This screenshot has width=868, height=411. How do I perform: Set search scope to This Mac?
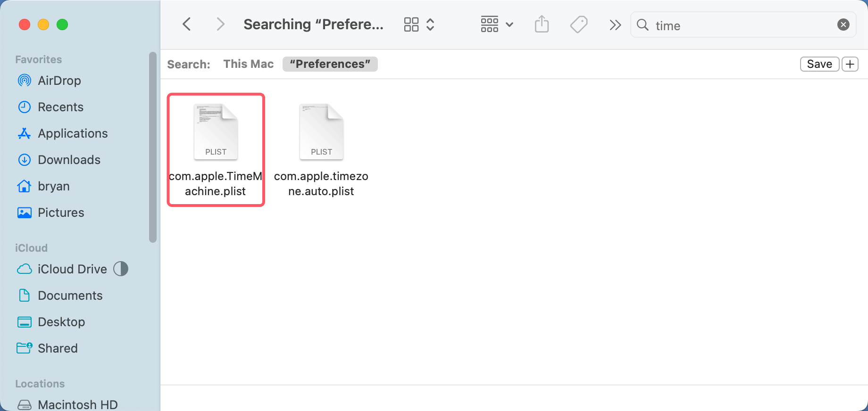pos(248,64)
